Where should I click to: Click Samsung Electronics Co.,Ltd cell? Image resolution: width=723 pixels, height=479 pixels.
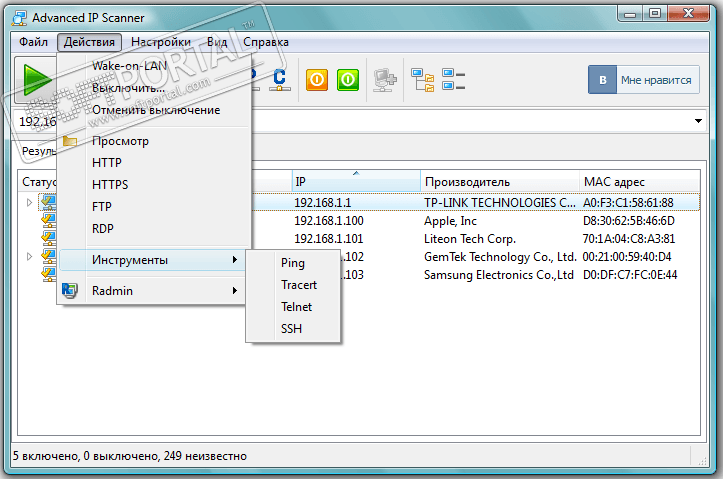[499, 275]
